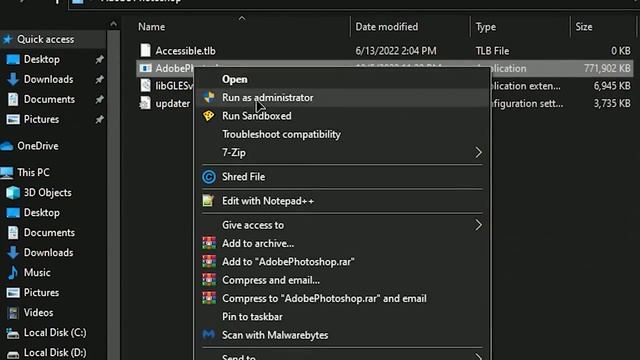The height and width of the screenshot is (360, 640).
Task: Click the 771,902 KB size value
Action: pyautogui.click(x=607, y=68)
